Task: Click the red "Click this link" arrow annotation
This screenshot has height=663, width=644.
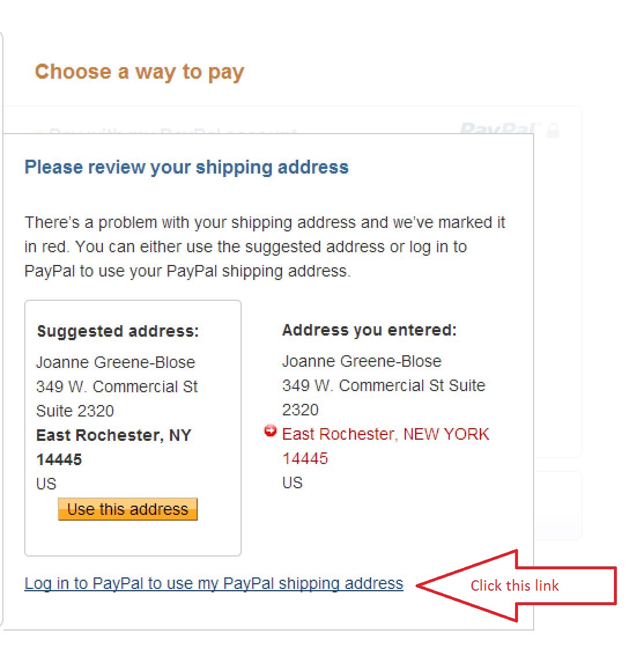Action: 515,585
